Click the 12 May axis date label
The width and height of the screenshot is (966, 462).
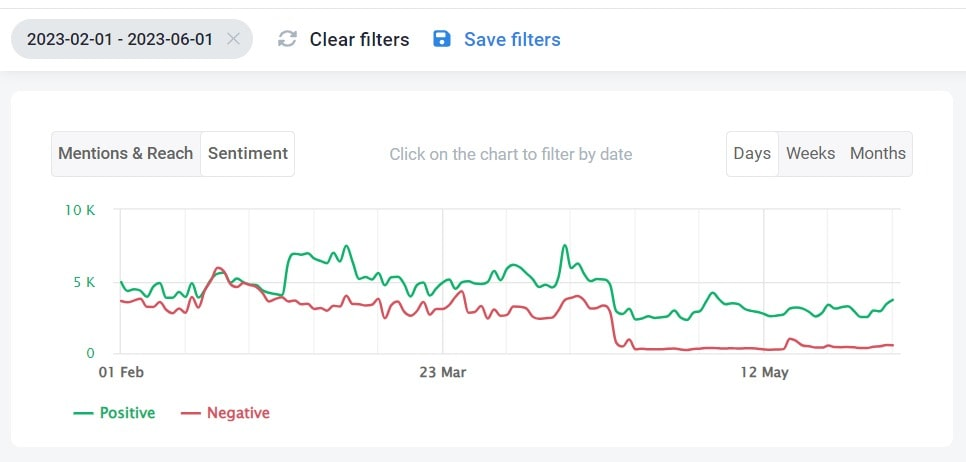tap(765, 373)
